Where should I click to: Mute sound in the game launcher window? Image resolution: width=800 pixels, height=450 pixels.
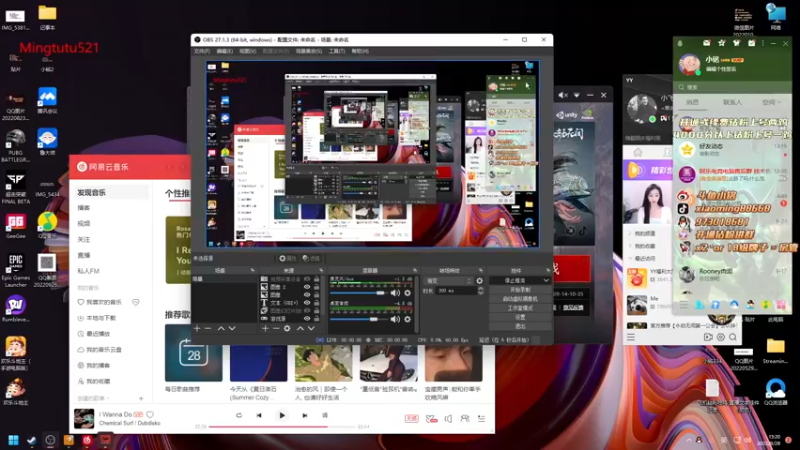(x=563, y=95)
